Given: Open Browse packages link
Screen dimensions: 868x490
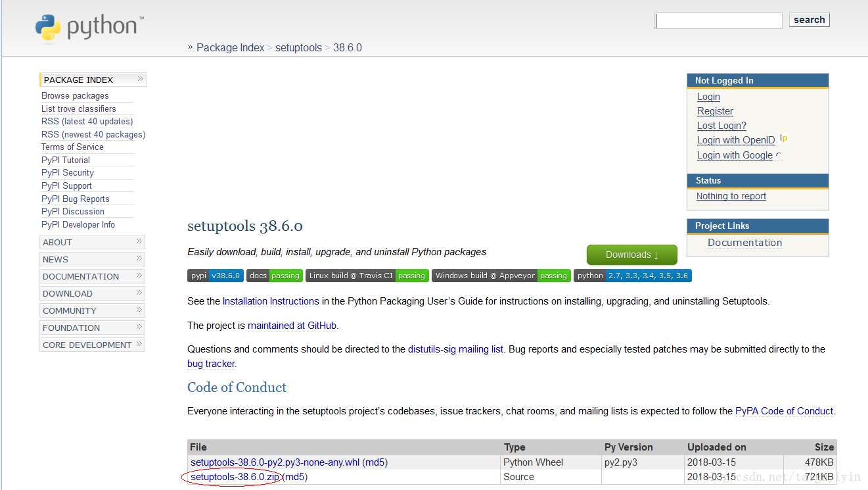Looking at the screenshot, I should pyautogui.click(x=75, y=95).
